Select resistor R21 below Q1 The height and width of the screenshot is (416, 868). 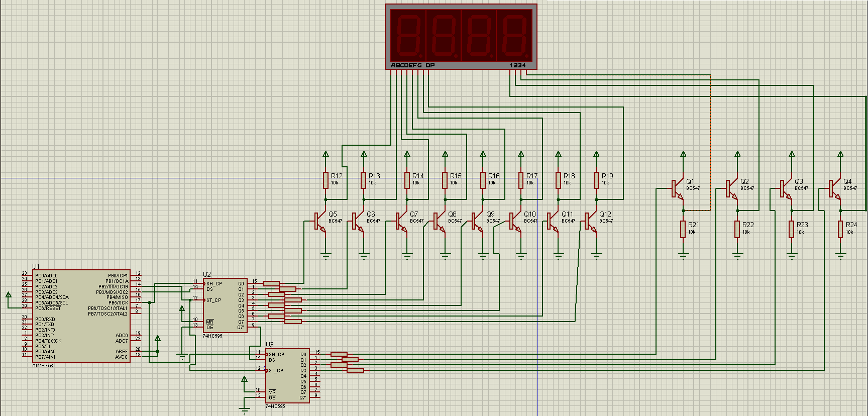tap(683, 229)
